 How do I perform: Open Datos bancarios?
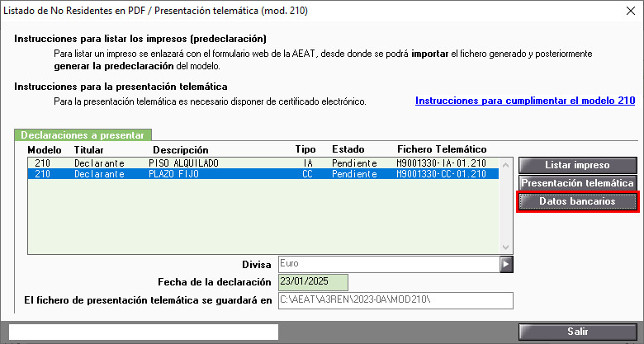(x=577, y=201)
